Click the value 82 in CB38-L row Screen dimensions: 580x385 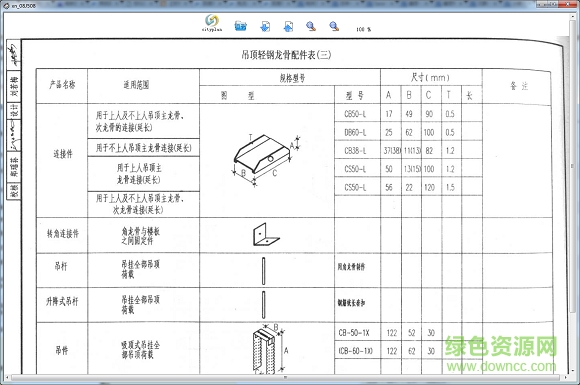click(x=429, y=151)
